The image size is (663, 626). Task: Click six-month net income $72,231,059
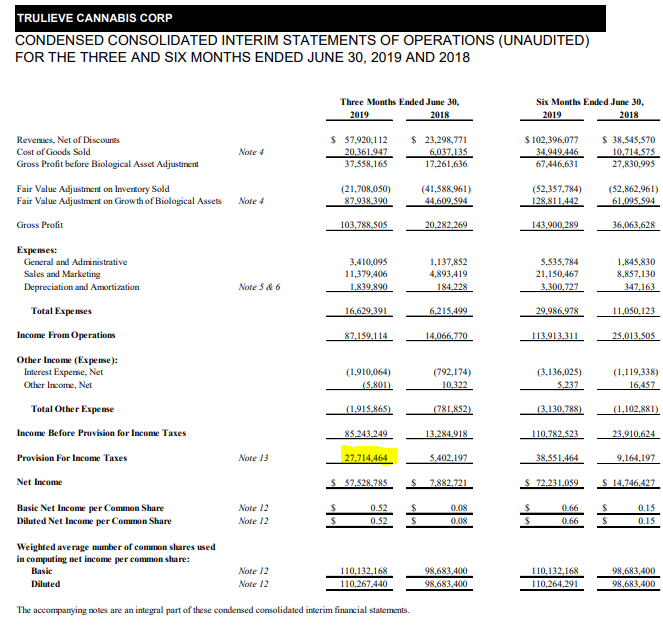pyautogui.click(x=551, y=483)
